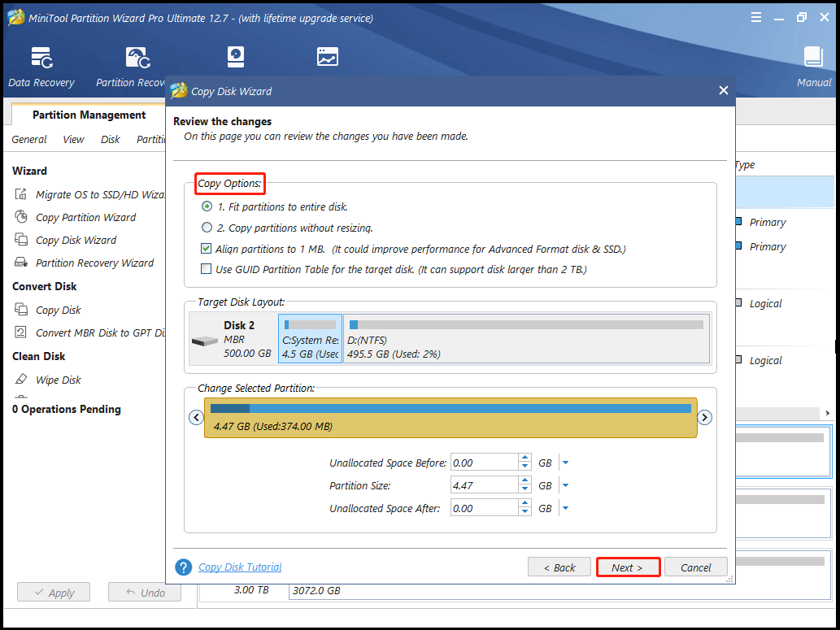
Task: Click Partition Size input field
Action: click(485, 486)
